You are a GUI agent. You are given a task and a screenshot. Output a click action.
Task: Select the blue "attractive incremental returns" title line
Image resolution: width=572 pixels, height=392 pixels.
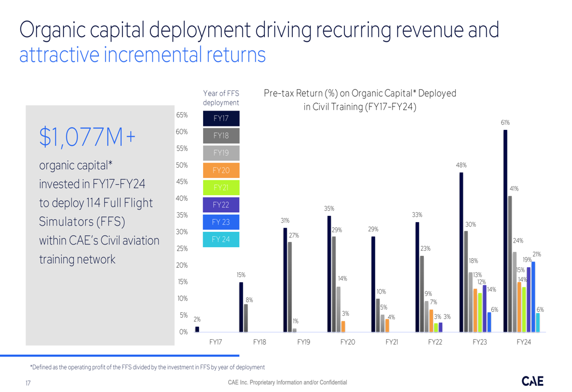click(x=142, y=55)
